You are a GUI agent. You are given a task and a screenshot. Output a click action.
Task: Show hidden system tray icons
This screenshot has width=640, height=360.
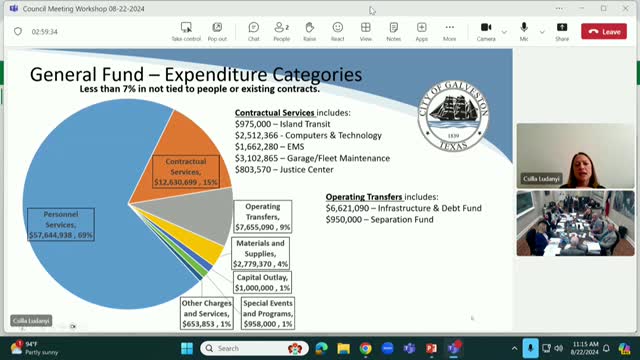(514, 348)
